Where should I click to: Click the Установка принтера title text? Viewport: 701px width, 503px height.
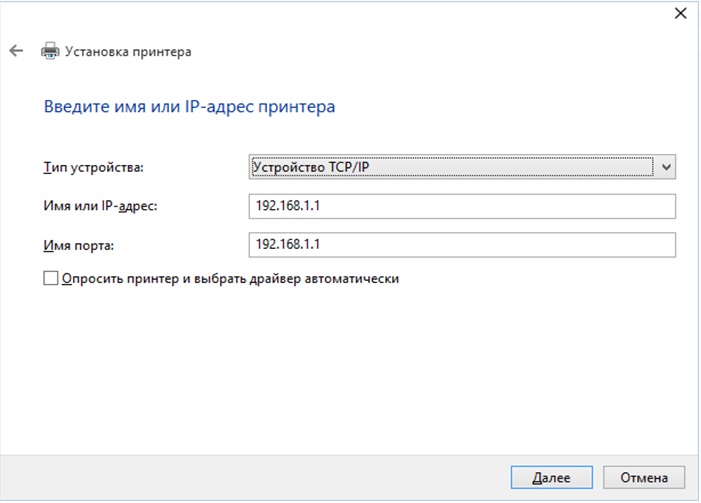[x=127, y=51]
